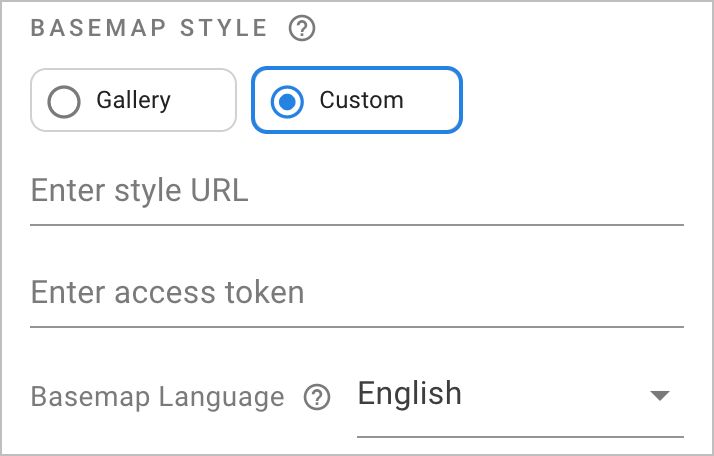The image size is (714, 456).
Task: Click the filled blue radio circle for Custom
Action: (x=287, y=101)
